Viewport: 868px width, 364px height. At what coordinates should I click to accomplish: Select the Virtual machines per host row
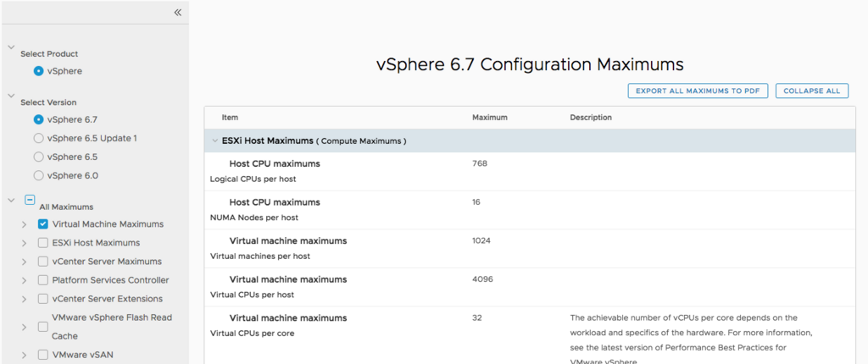tap(529, 249)
